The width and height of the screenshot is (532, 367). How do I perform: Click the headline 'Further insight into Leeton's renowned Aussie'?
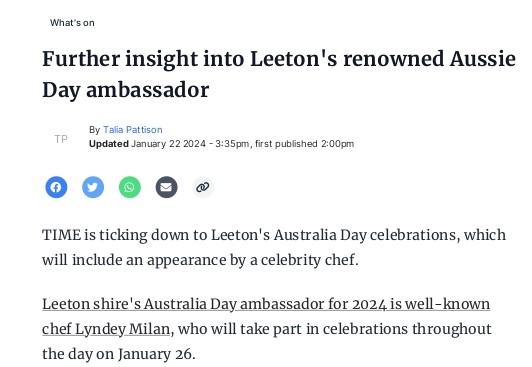(x=279, y=59)
